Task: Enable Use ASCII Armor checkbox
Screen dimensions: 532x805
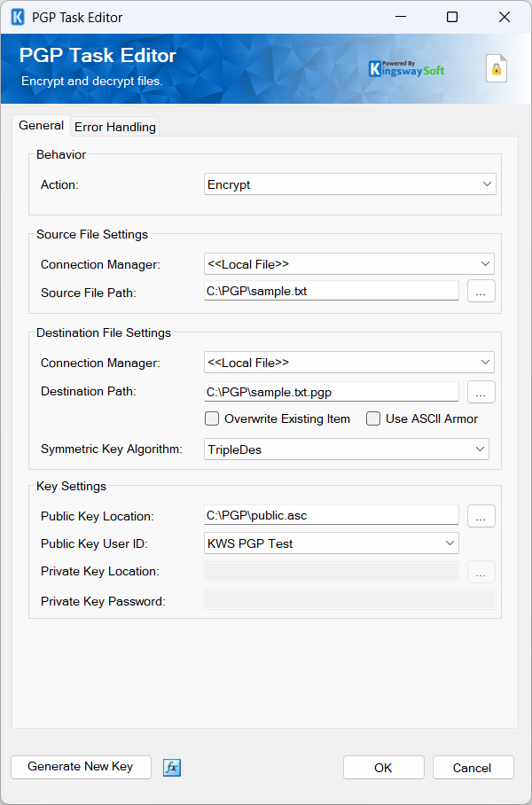Action: pyautogui.click(x=373, y=419)
